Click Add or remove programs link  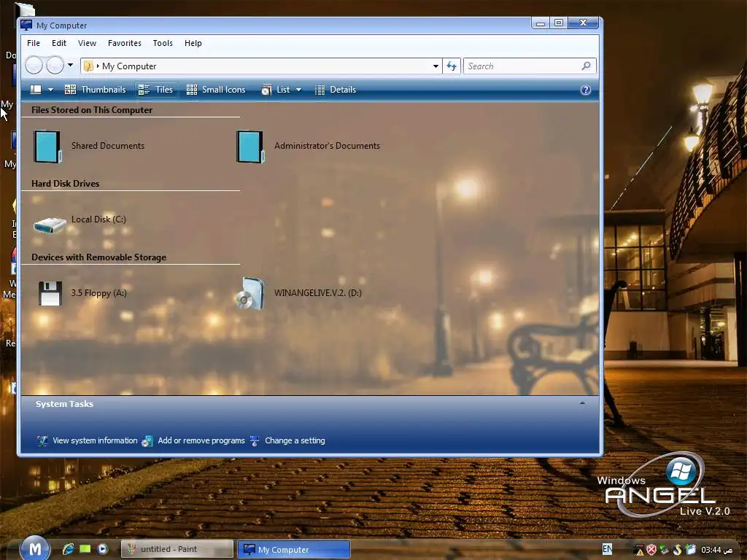point(201,441)
